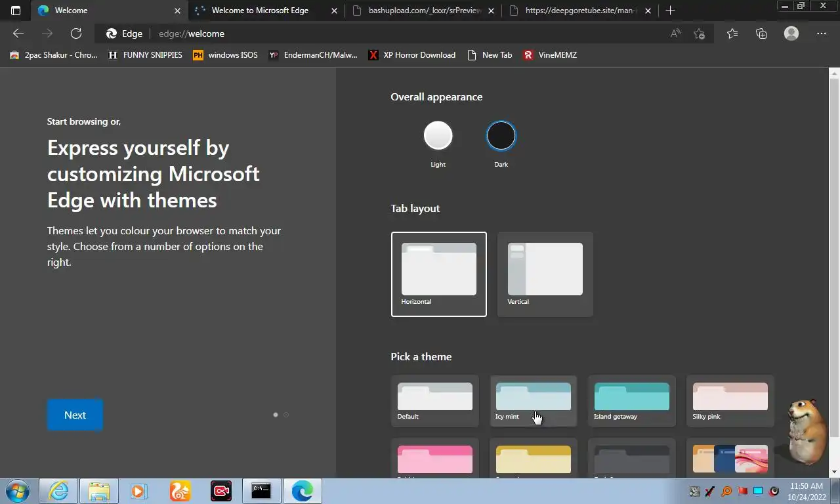840x504 pixels.
Task: Open Windows Explorer folder in taskbar
Action: coord(99,491)
